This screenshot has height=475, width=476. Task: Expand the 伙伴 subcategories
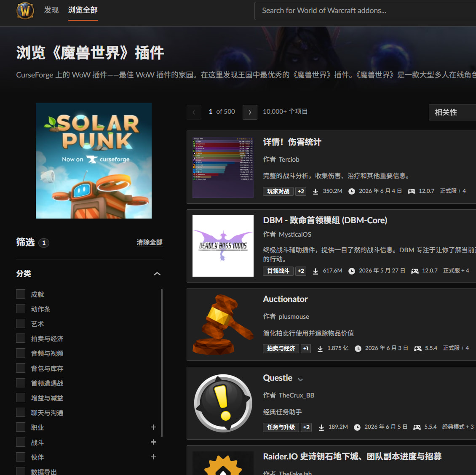[153, 457]
